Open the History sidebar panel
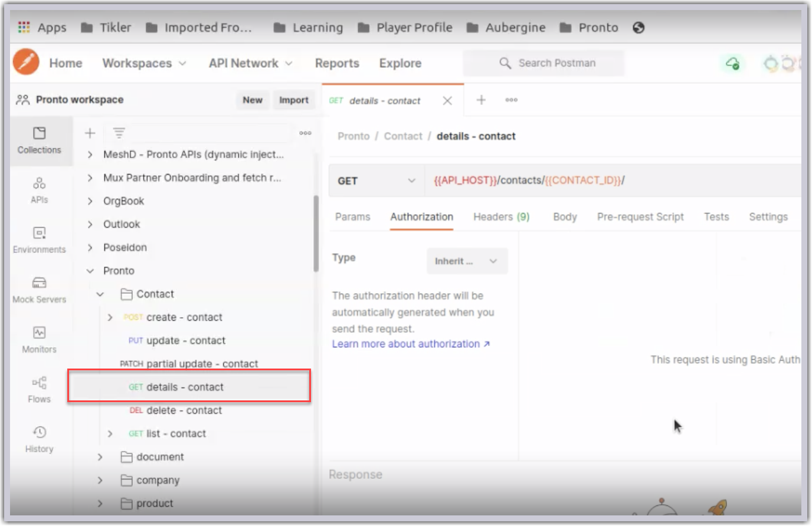Viewport: 812px width, 526px height. [x=39, y=439]
